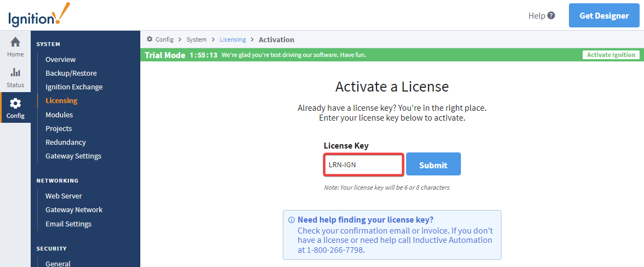The height and width of the screenshot is (267, 644).
Task: Click the Ignition logo
Action: point(39,15)
